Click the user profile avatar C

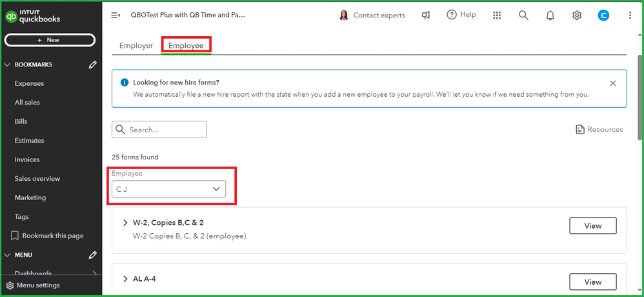tap(603, 15)
